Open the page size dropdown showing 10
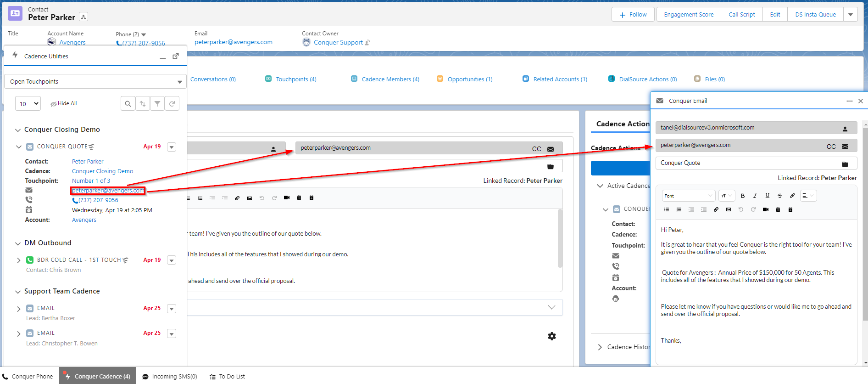Screen dimensions: 868x384 coord(28,104)
